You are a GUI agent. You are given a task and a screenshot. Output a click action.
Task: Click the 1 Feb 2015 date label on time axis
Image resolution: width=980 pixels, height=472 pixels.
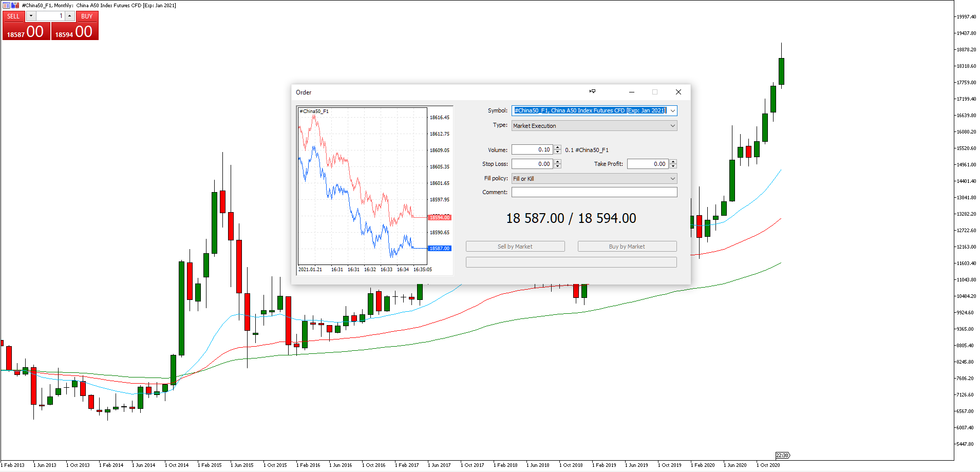click(210, 465)
